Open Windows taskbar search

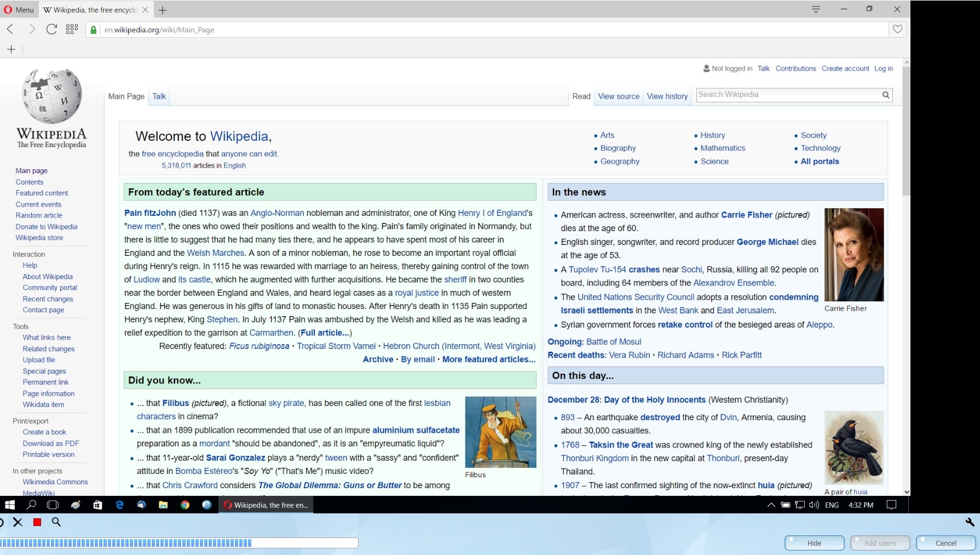coord(32,505)
